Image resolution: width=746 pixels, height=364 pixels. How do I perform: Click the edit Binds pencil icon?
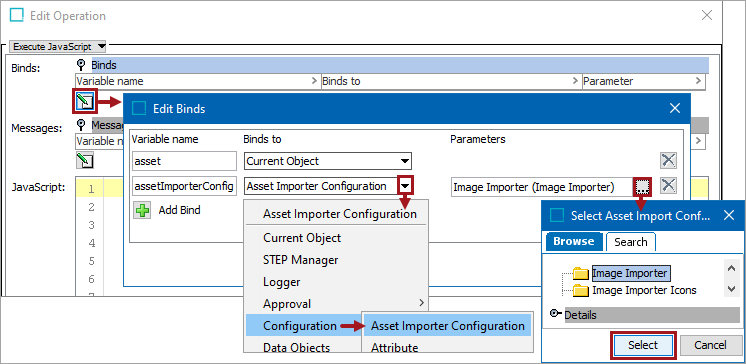pyautogui.click(x=84, y=101)
